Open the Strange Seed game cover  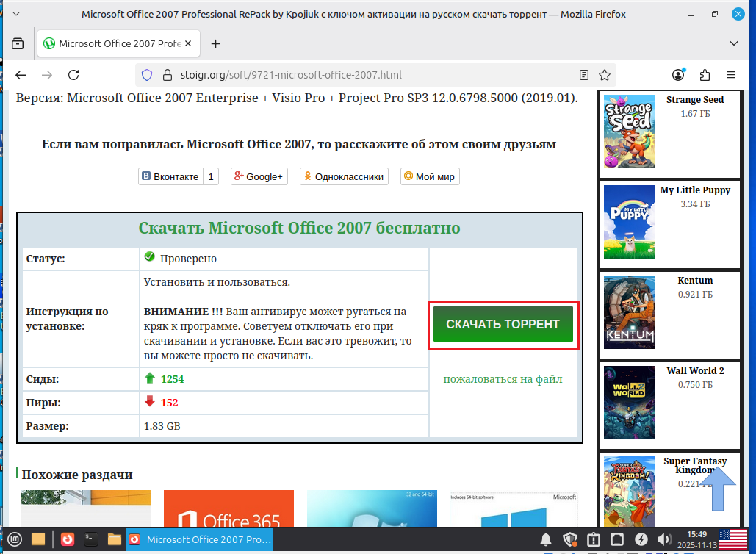coord(629,132)
